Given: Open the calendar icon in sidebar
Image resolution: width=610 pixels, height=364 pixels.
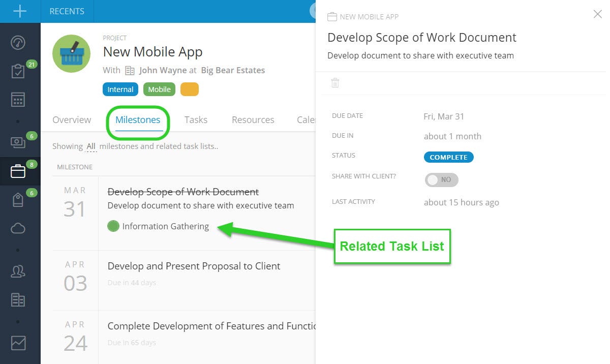Looking at the screenshot, I should 18,99.
